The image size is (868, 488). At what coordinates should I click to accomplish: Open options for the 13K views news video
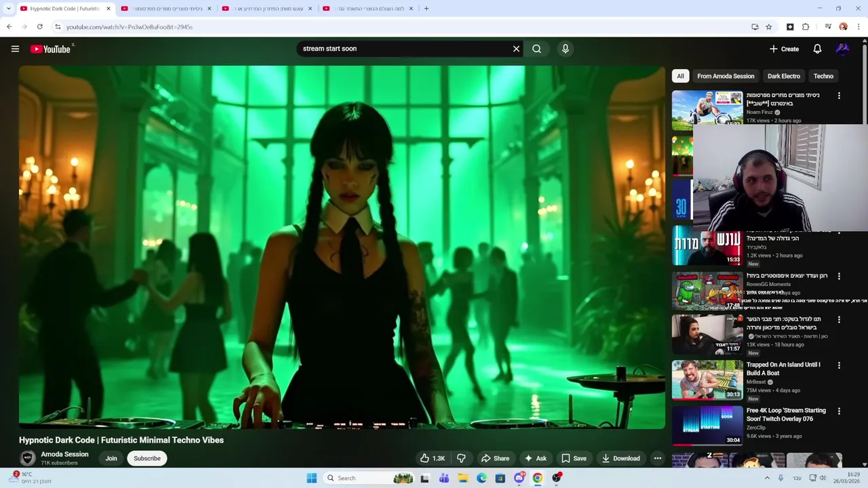pyautogui.click(x=839, y=319)
